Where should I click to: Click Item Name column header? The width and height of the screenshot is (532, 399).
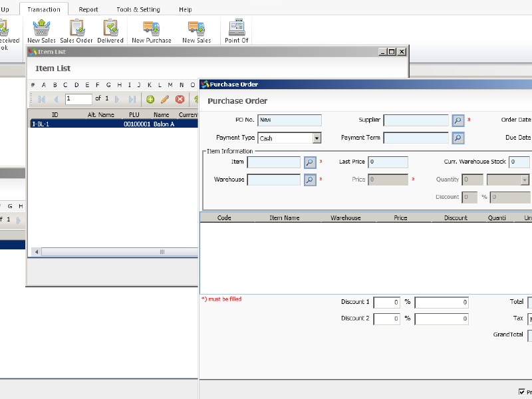pos(285,218)
